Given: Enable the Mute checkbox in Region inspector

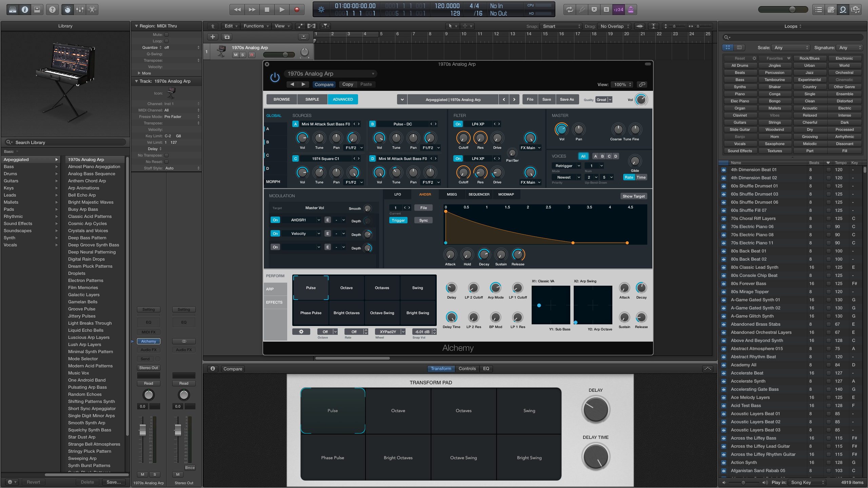Looking at the screenshot, I should click(x=166, y=34).
